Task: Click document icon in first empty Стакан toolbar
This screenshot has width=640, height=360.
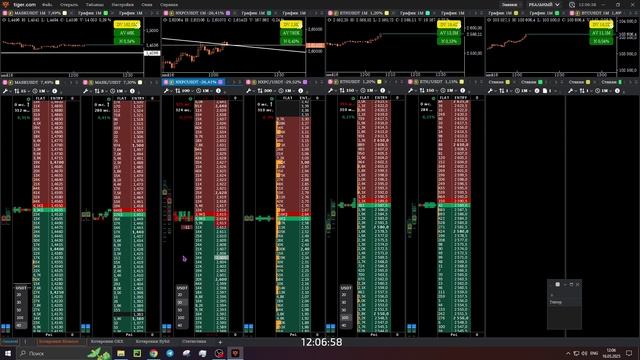Action: (x=545, y=91)
